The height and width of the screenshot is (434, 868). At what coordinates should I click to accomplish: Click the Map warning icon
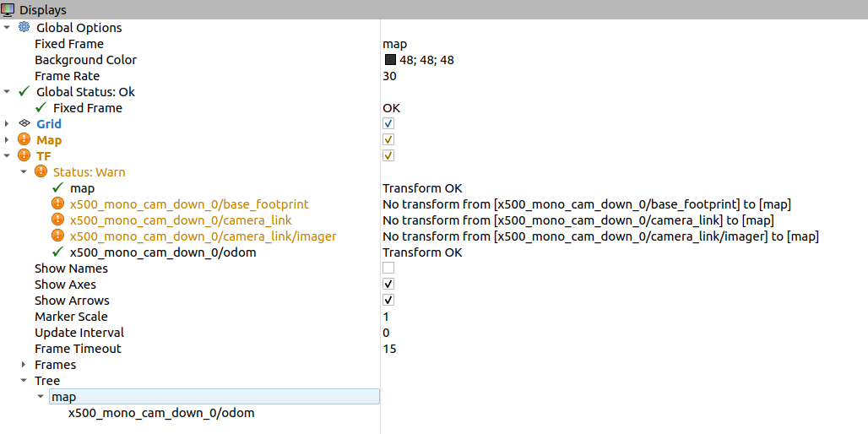point(24,140)
